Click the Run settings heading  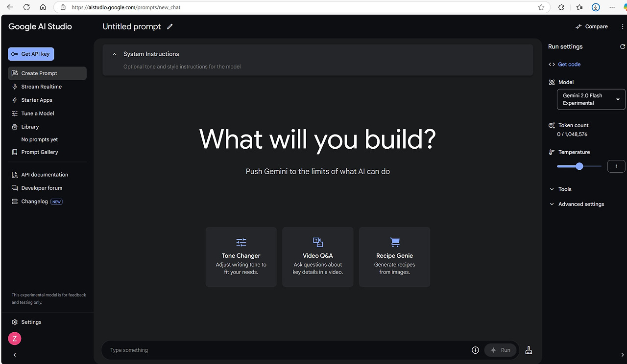tap(565, 46)
